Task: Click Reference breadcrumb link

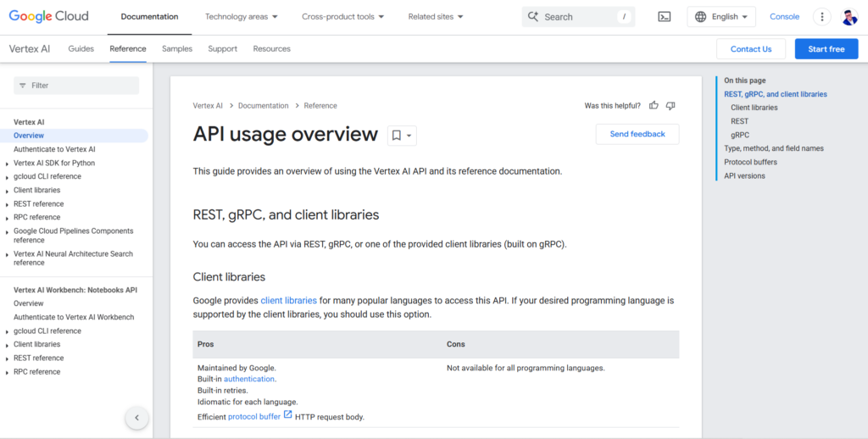Action: pyautogui.click(x=320, y=106)
